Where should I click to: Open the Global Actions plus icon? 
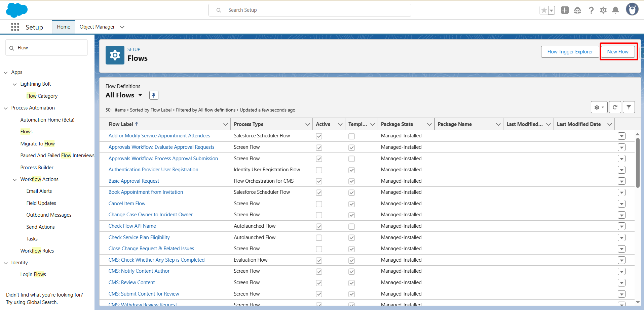565,10
